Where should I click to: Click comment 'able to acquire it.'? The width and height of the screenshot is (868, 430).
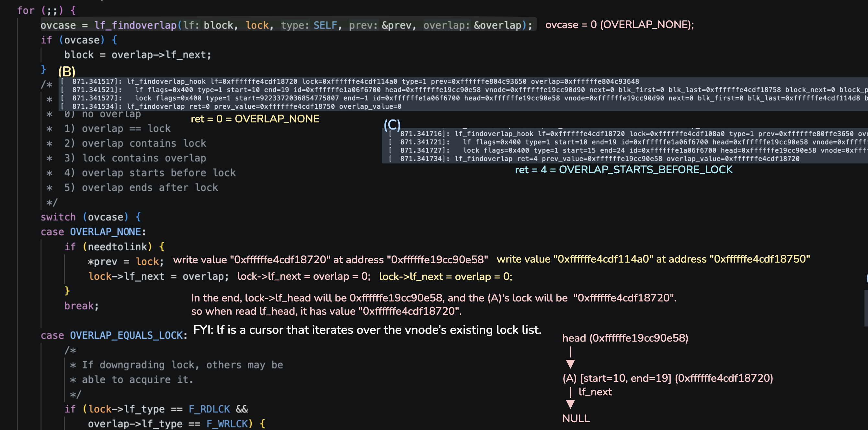point(138,379)
